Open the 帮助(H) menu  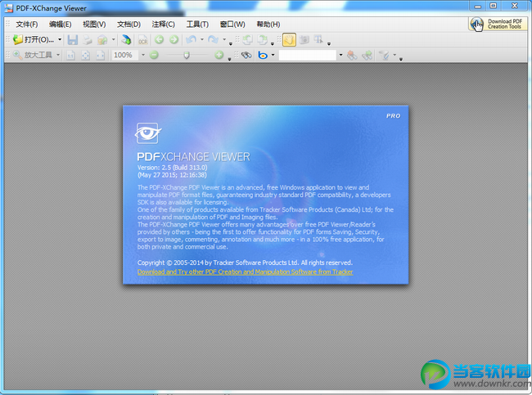[x=268, y=25]
